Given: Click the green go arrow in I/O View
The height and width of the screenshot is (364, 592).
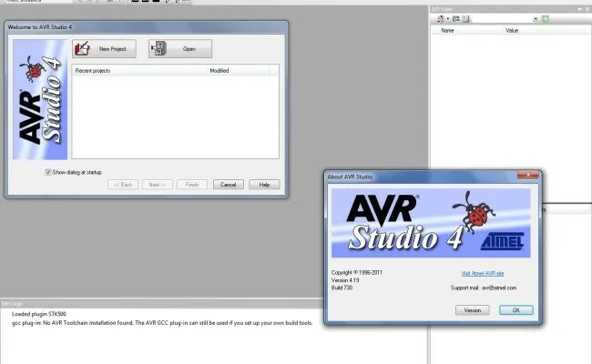Looking at the screenshot, I should (545, 19).
